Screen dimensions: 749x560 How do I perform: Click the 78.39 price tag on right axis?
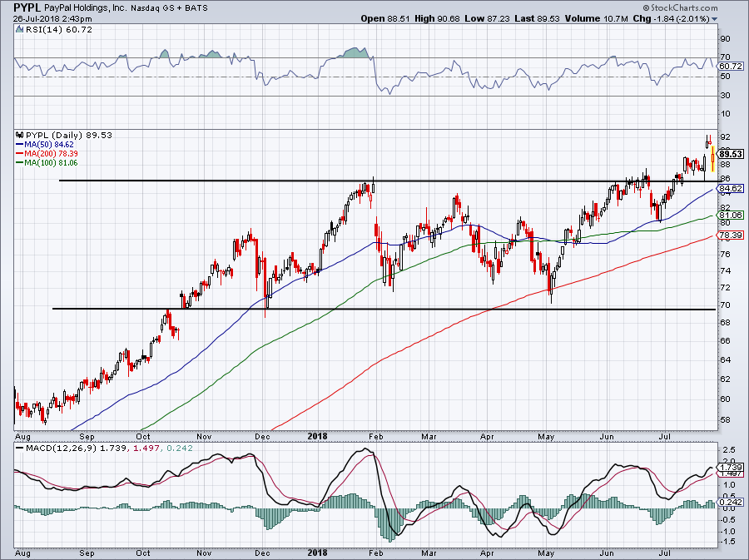[x=731, y=235]
